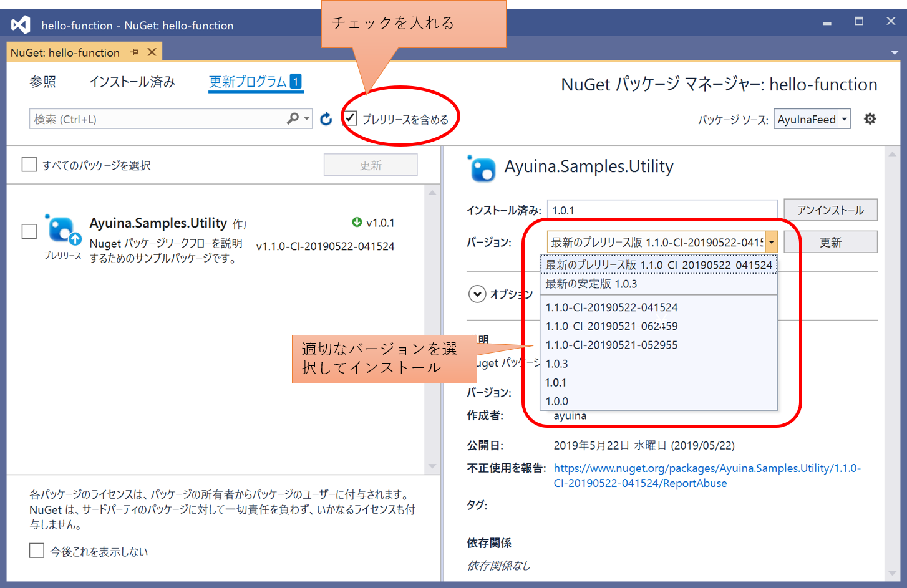Select version 1.1.0-CI-20190522-041524 from list
The image size is (907, 588).
click(x=659, y=307)
